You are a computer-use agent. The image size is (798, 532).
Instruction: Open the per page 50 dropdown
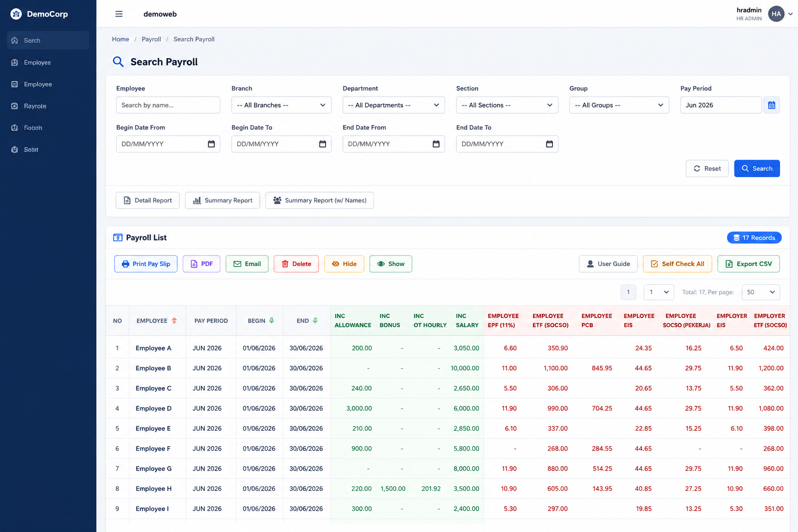[761, 292]
